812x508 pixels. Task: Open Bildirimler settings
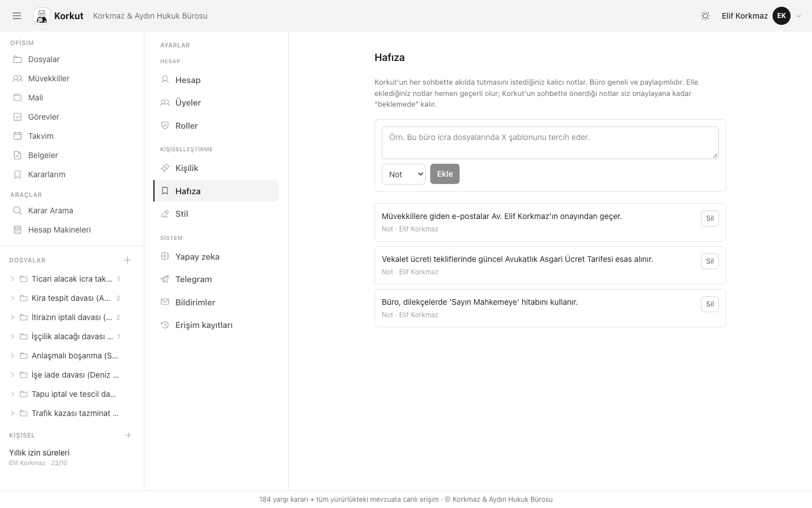(216, 303)
